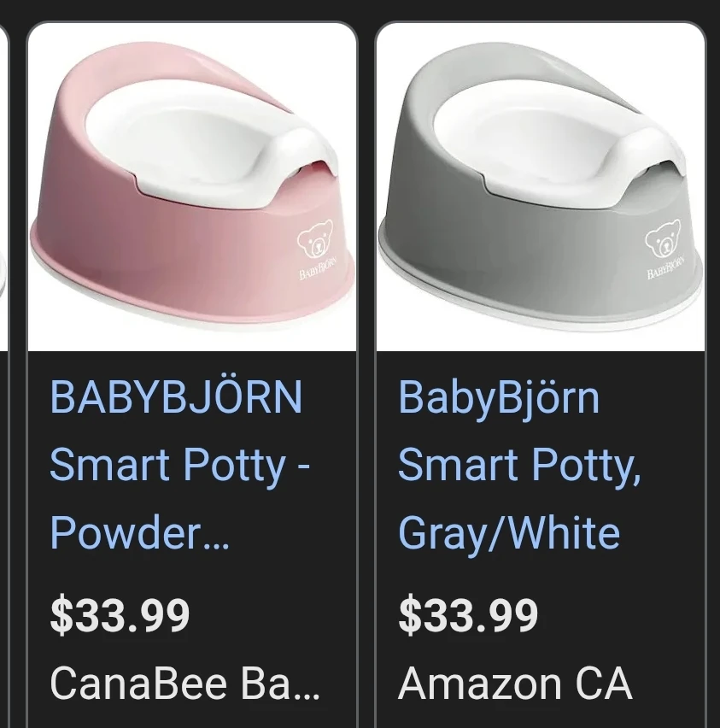This screenshot has height=728, width=720.
Task: Open the pink Smart Potty product image
Action: pos(192,187)
